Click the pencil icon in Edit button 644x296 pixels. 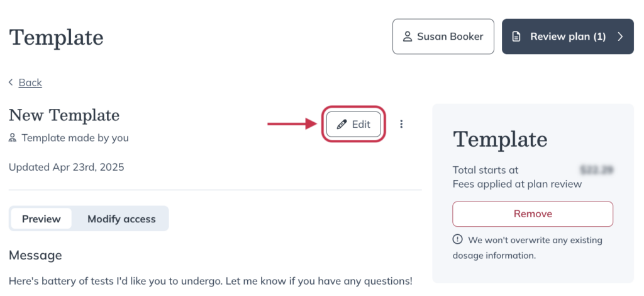(x=341, y=124)
